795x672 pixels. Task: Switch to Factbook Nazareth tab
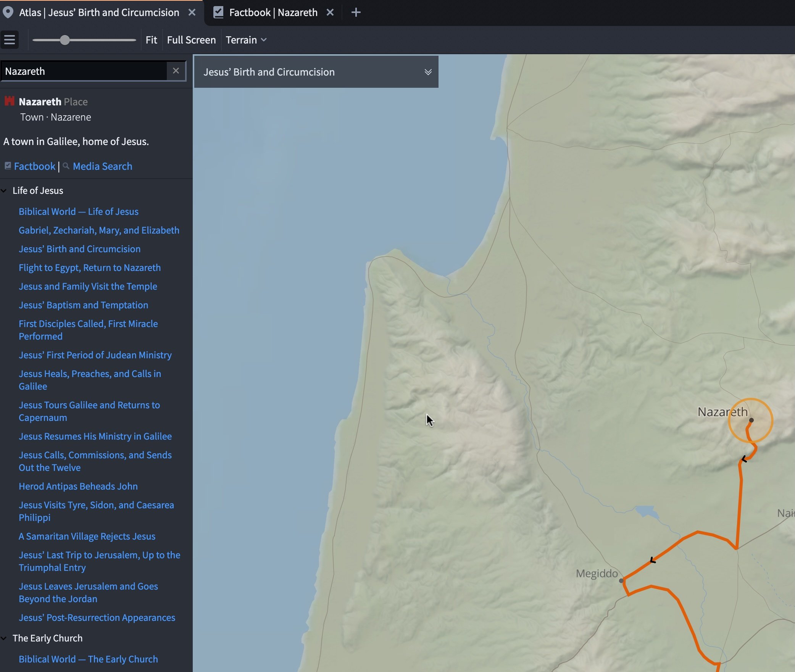[x=273, y=13]
